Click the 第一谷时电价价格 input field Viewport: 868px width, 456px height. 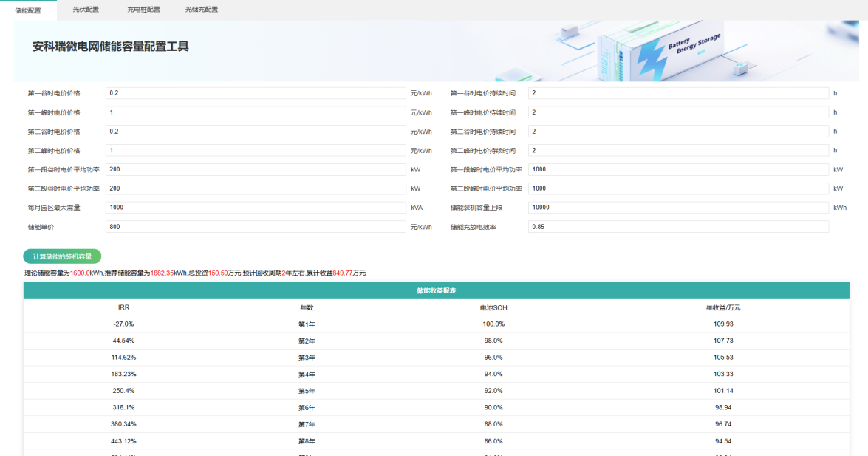[256, 93]
